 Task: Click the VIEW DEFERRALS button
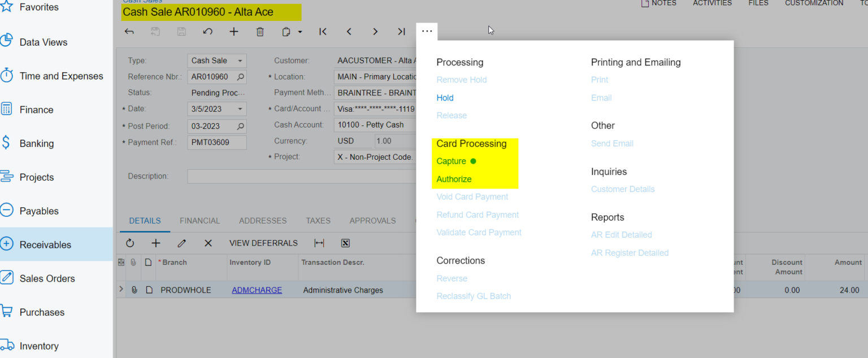[263, 243]
